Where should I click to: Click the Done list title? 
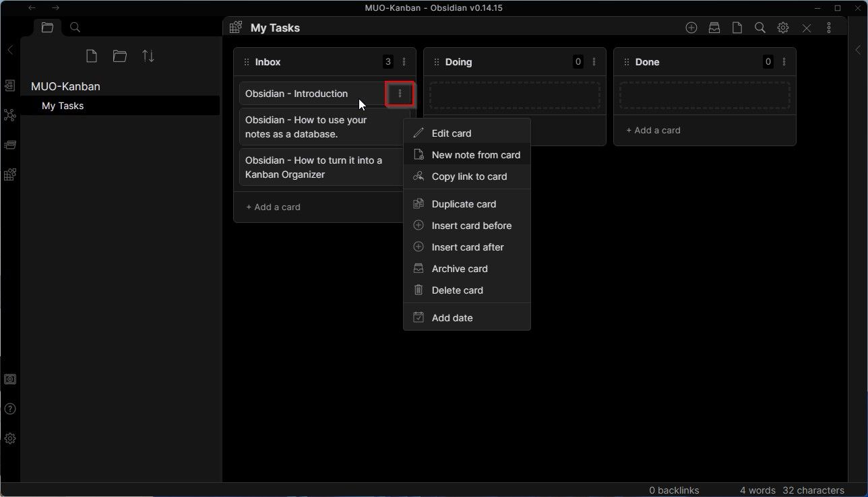tap(647, 62)
